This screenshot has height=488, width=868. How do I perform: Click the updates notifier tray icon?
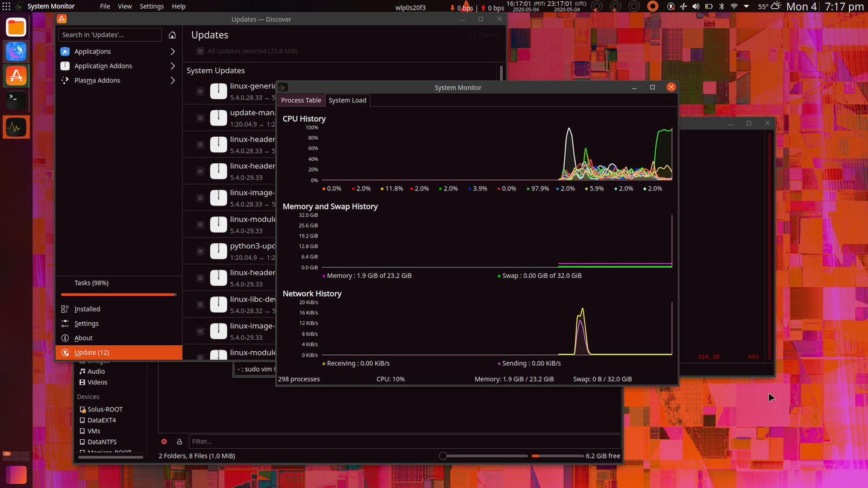(671, 7)
